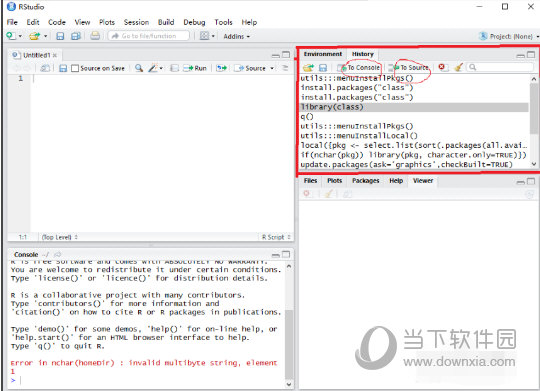The width and height of the screenshot is (540, 391).
Task: Print the current file
Action: tap(95, 35)
